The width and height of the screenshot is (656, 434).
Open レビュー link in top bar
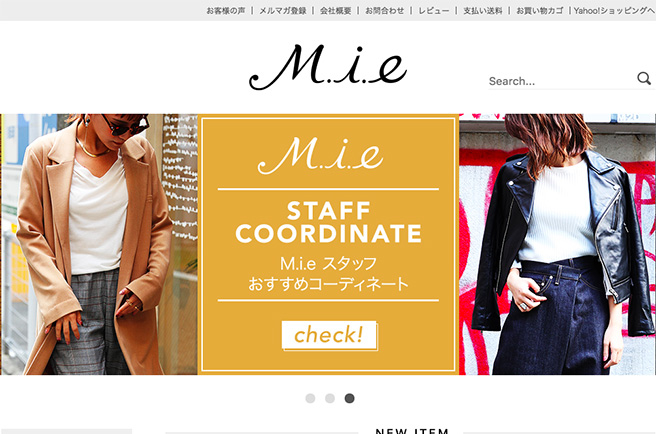[434, 10]
